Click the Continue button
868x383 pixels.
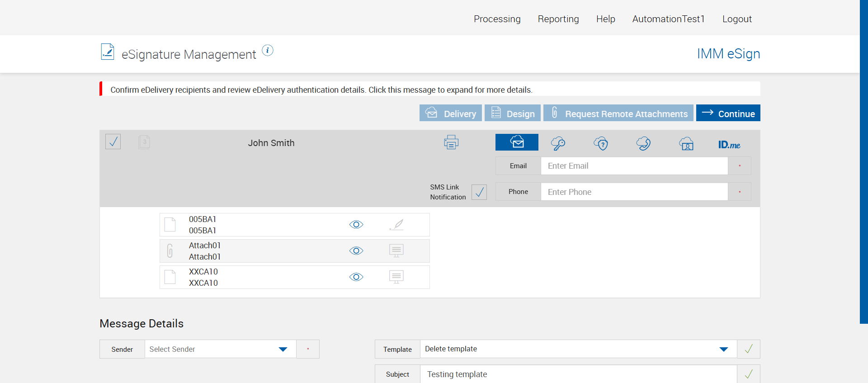click(728, 113)
